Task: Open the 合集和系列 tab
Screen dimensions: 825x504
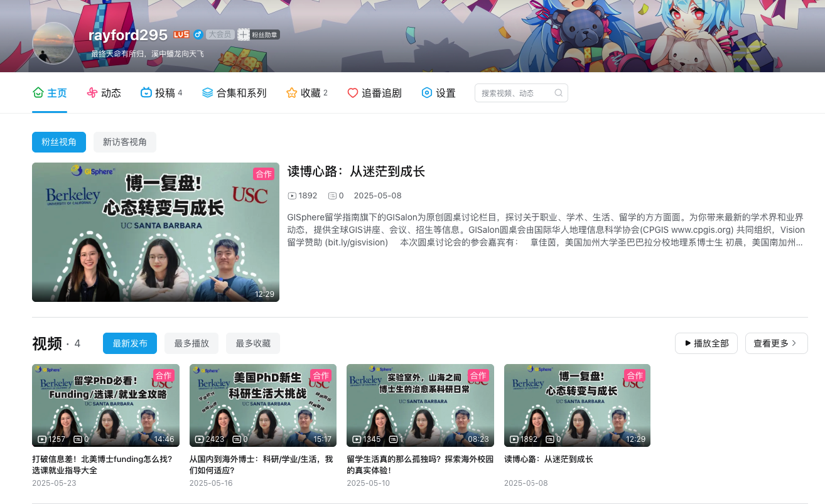Action: click(234, 93)
